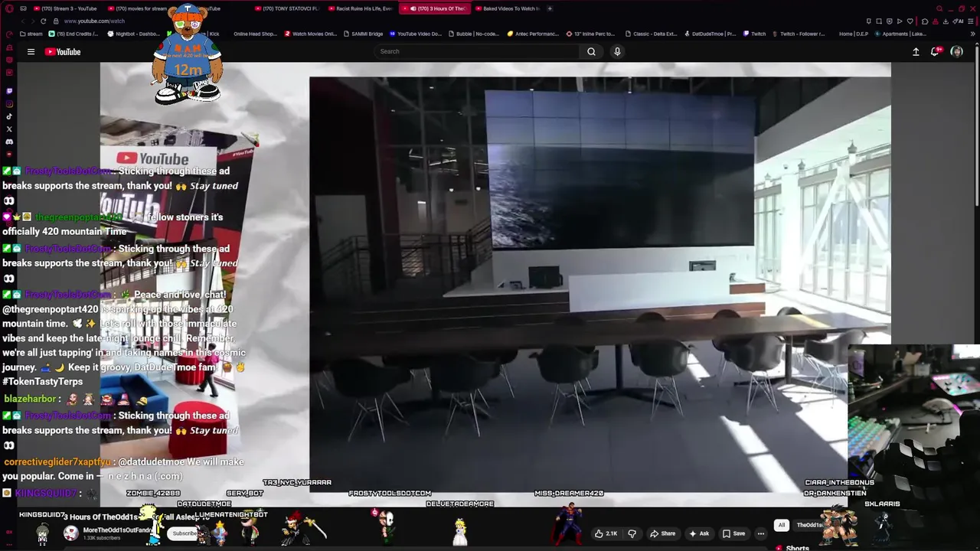This screenshot has height=551, width=980.
Task: Select the 'All' filter chip
Action: click(781, 525)
